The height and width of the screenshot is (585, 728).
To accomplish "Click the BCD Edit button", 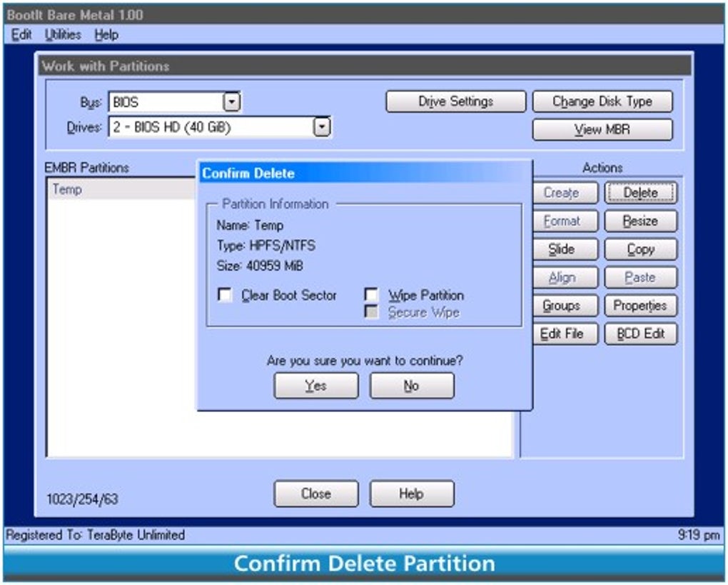I will click(641, 334).
